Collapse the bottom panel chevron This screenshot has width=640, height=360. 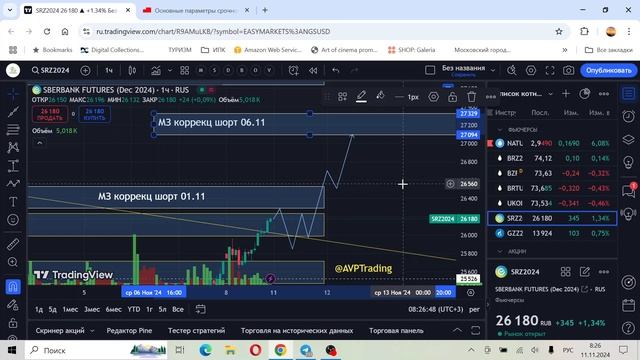pos(457,330)
